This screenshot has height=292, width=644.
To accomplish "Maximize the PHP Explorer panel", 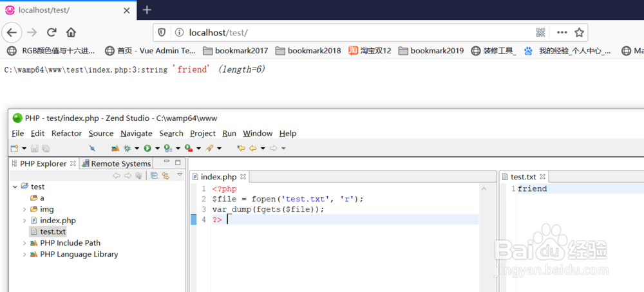I will 178,162.
